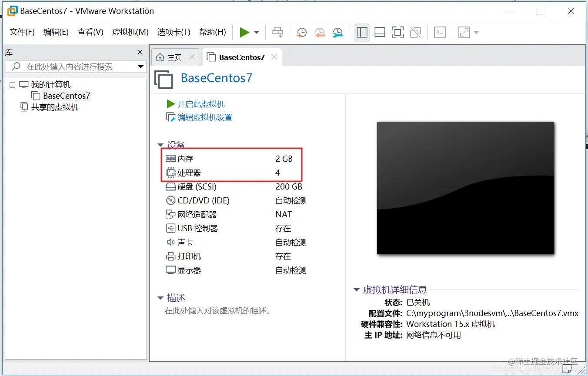Toggle the library sidebar panel icon

click(361, 32)
